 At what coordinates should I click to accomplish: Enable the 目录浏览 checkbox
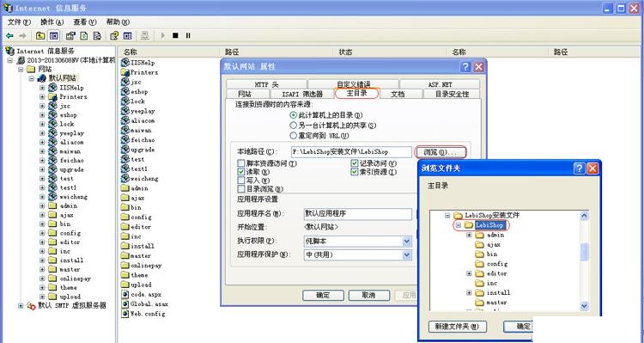(x=241, y=189)
